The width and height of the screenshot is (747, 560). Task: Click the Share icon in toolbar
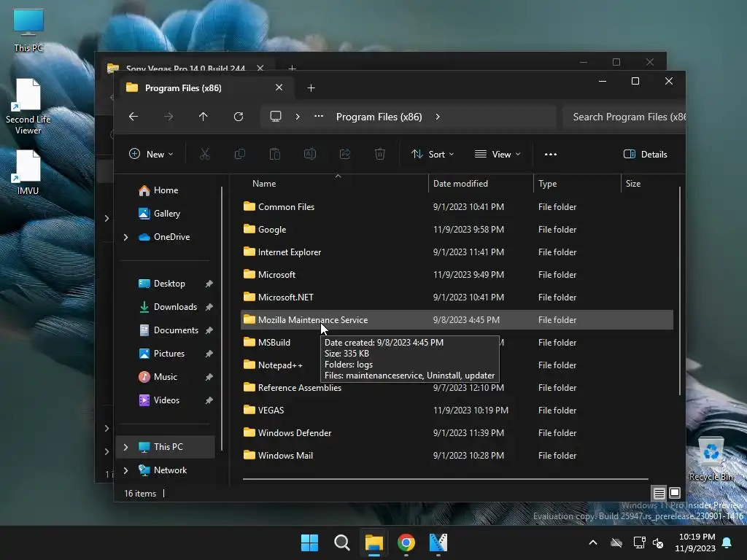345,154
